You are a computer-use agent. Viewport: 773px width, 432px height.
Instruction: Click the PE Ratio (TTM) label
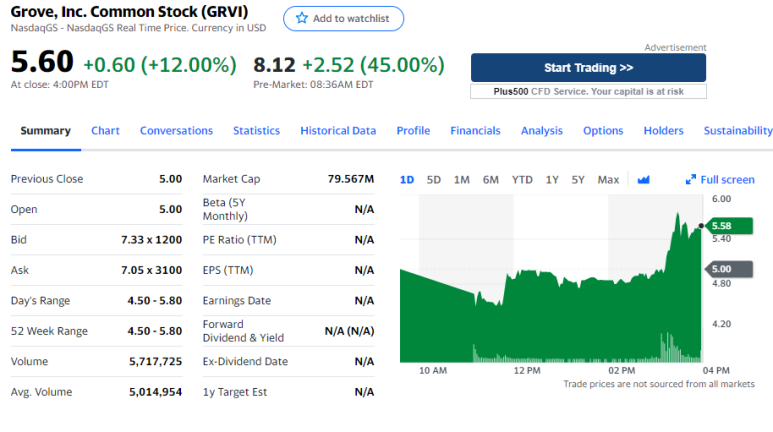pos(240,240)
